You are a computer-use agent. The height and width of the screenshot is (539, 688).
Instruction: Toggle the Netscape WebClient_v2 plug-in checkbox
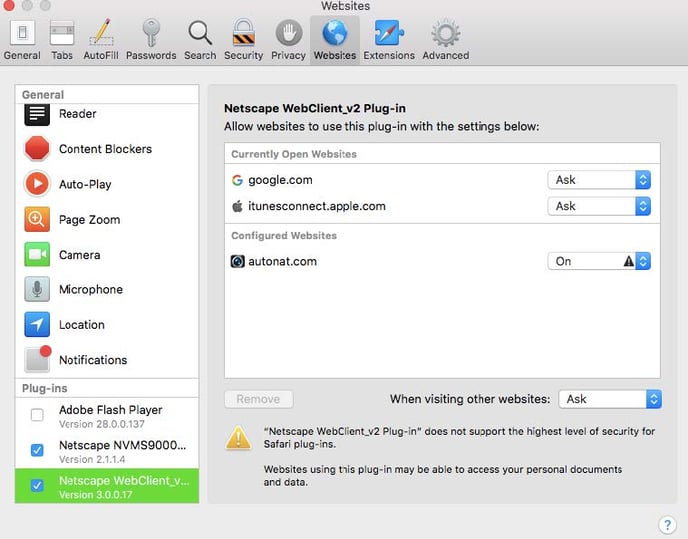pyautogui.click(x=37, y=485)
